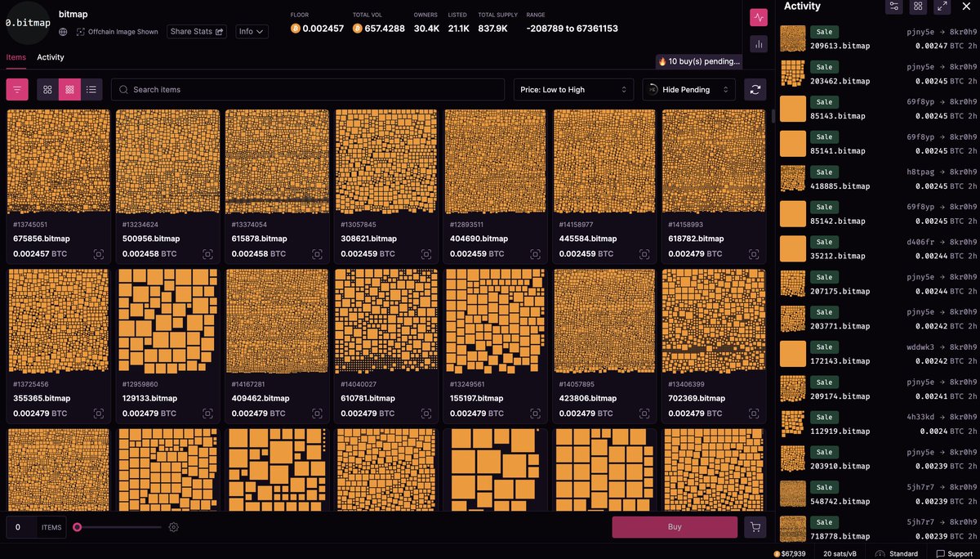Open the bar chart analytics icon

pyautogui.click(x=759, y=43)
